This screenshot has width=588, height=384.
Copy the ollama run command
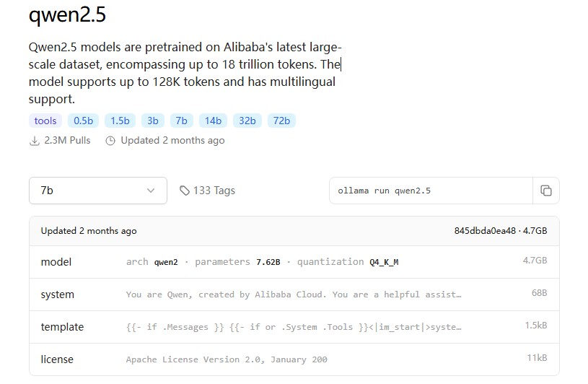546,191
